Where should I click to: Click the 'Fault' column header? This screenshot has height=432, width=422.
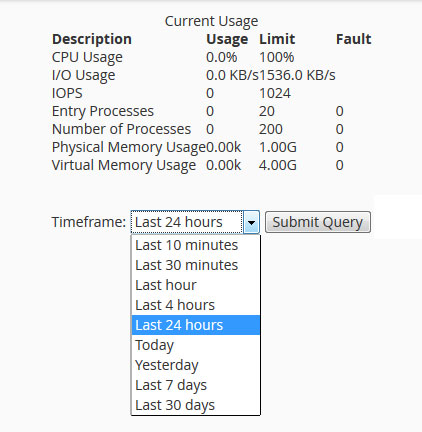[353, 39]
